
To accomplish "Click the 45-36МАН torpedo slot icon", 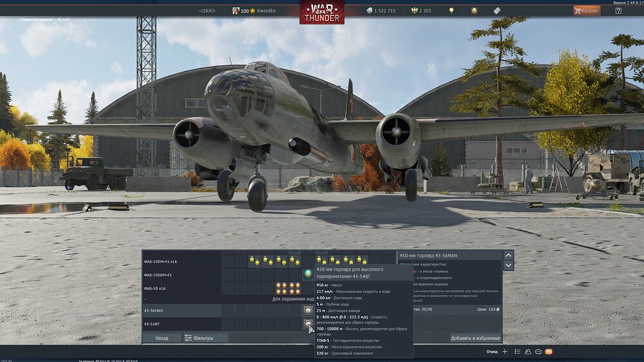I will tap(308, 310).
